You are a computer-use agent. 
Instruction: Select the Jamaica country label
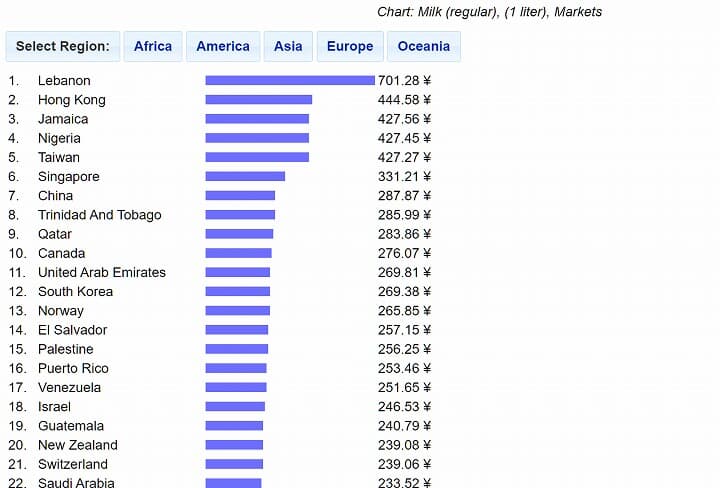pos(63,119)
